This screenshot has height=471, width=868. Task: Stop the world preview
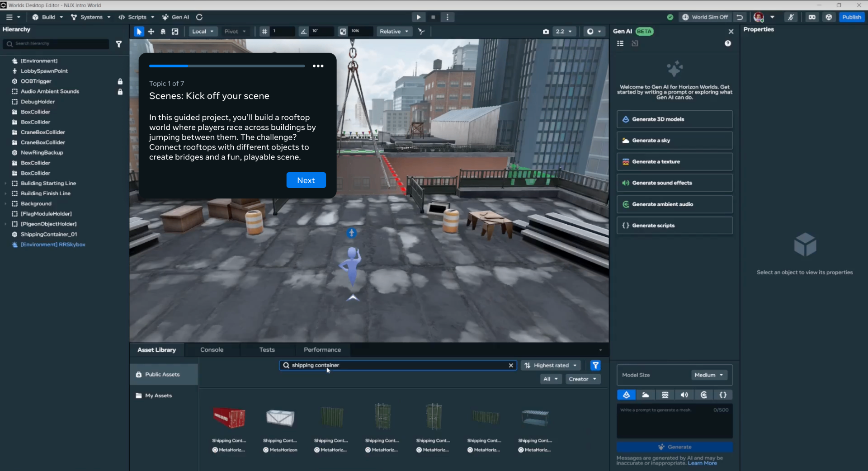coord(433,17)
